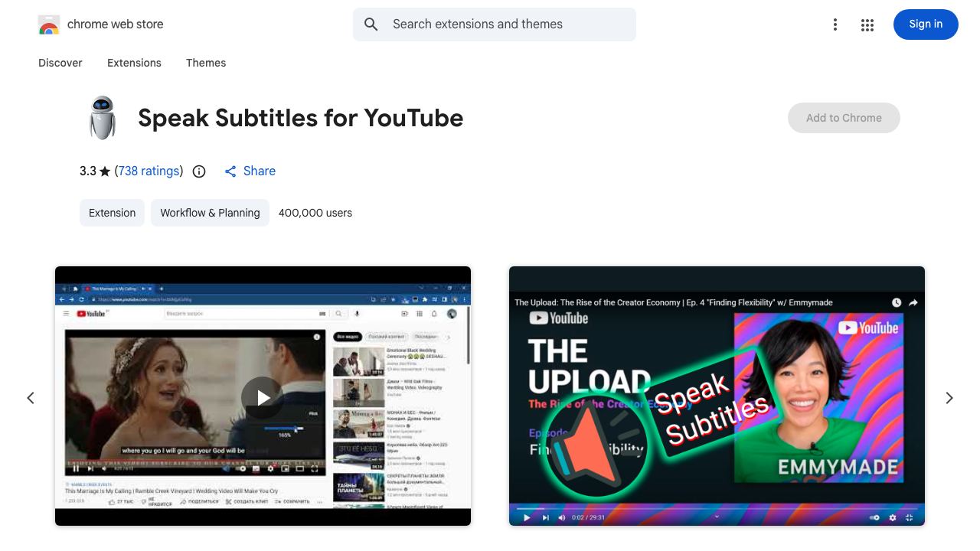
Task: Show next screenshot with right arrow
Action: 949,398
